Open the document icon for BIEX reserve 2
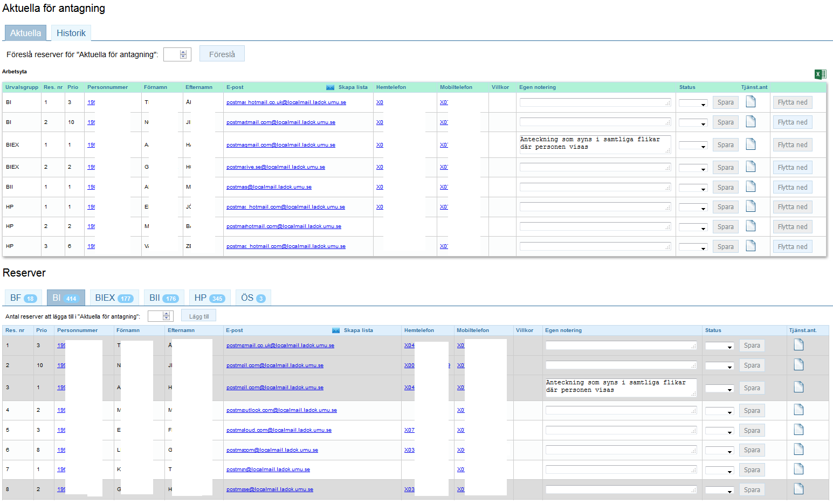 coord(751,167)
